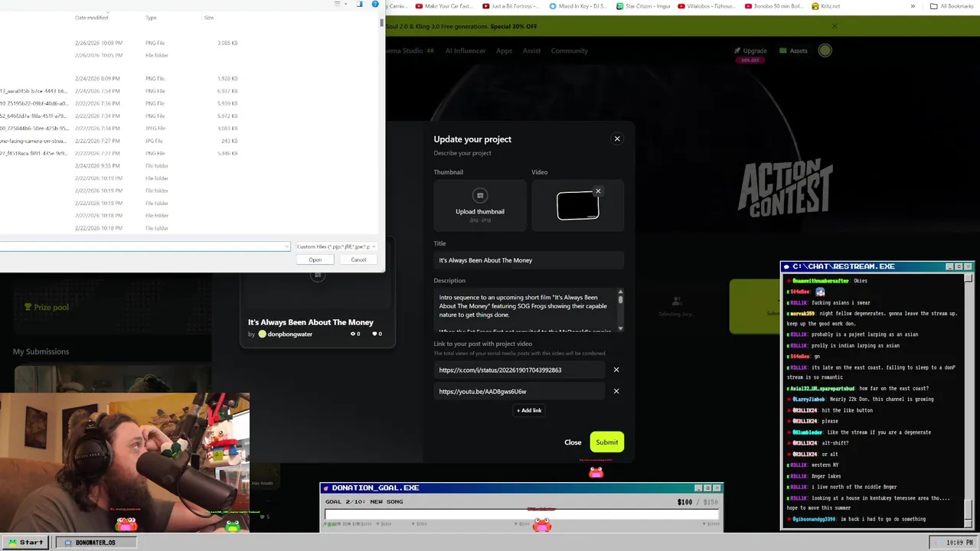This screenshot has height=551, width=980.
Task: Click the BONGWATER_OS taskbar item
Action: [x=96, y=542]
